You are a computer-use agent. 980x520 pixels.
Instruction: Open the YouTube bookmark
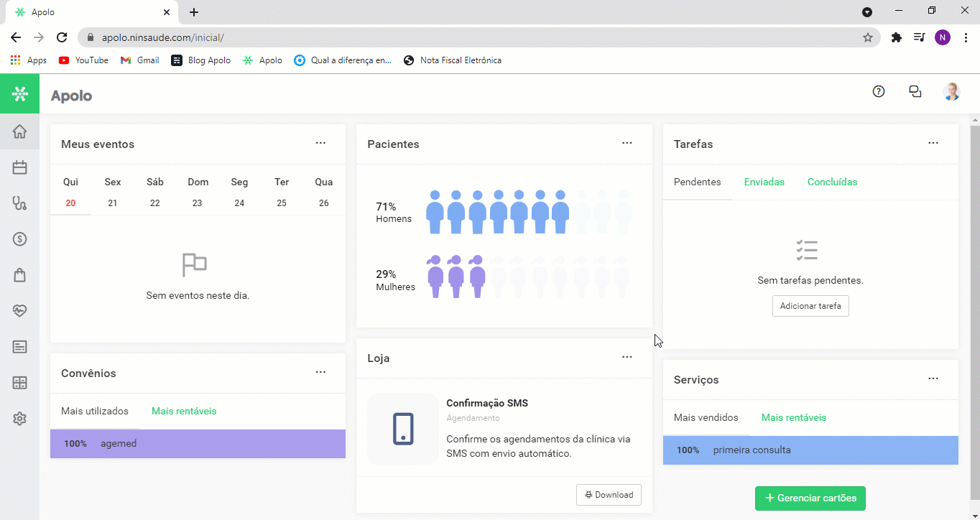coord(83,60)
